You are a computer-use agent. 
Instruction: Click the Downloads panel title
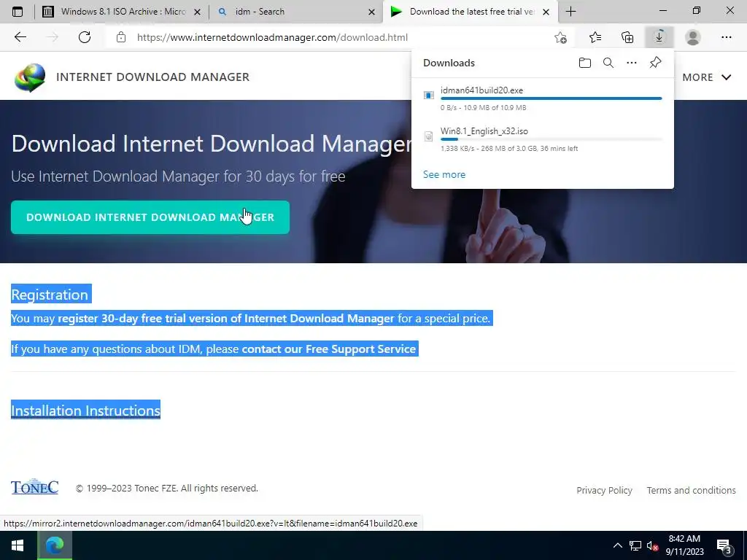coord(449,63)
